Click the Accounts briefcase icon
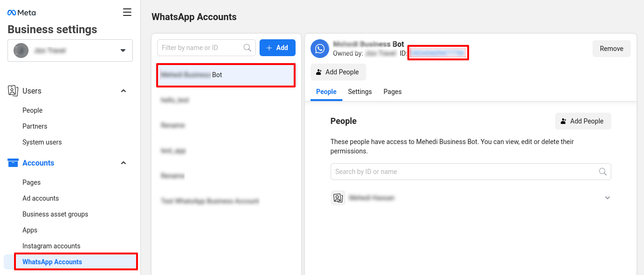The height and width of the screenshot is (275, 644). click(13, 163)
